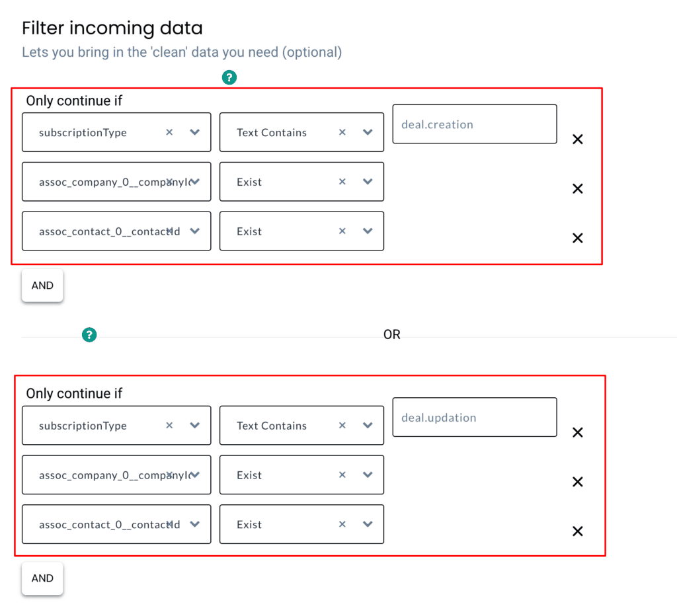Viewport: 677px width, 616px height.
Task: Focus the deal.creation value field
Action: click(475, 124)
